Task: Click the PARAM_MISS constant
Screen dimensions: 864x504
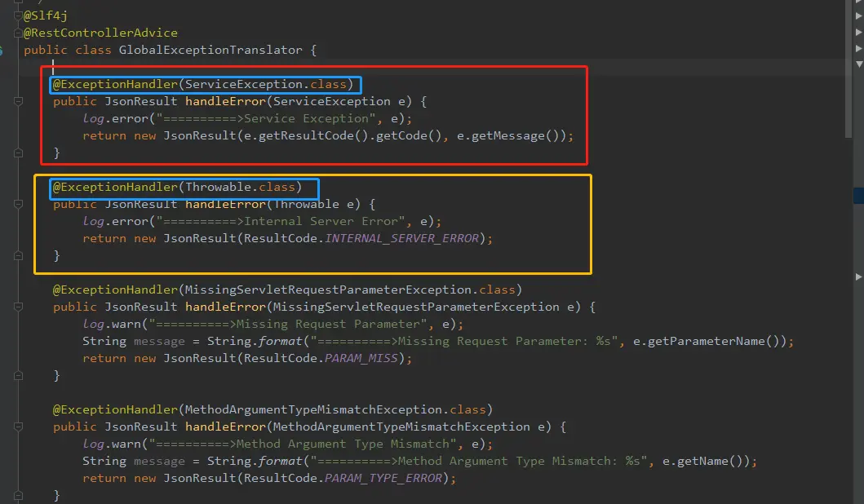Action: 361,358
